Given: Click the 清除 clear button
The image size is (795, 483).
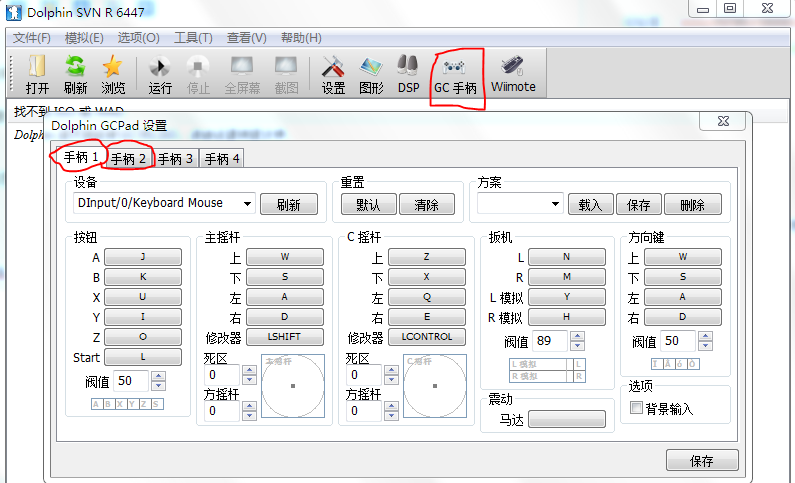Looking at the screenshot, I should click(426, 204).
